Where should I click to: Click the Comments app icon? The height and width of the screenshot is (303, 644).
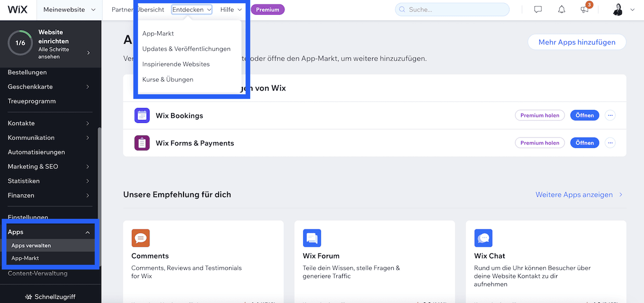coord(141,238)
